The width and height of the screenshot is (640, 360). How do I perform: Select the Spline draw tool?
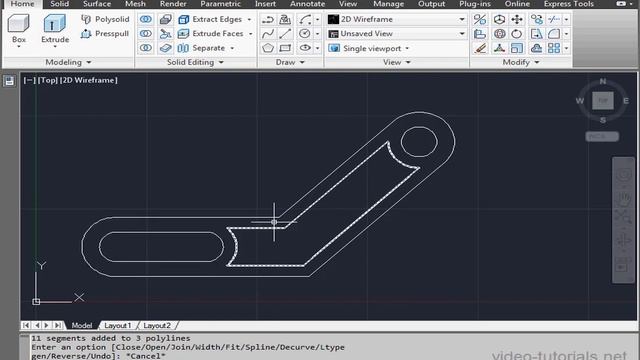tap(268, 33)
